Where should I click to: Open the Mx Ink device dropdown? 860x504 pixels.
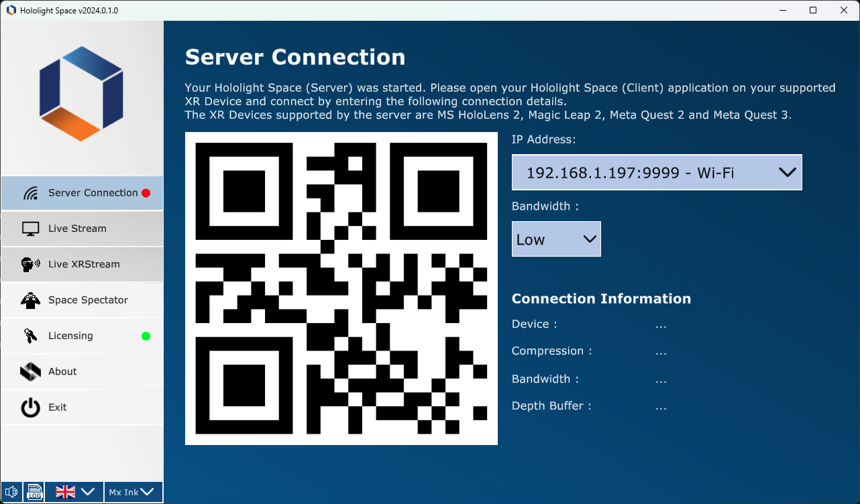pos(133,492)
